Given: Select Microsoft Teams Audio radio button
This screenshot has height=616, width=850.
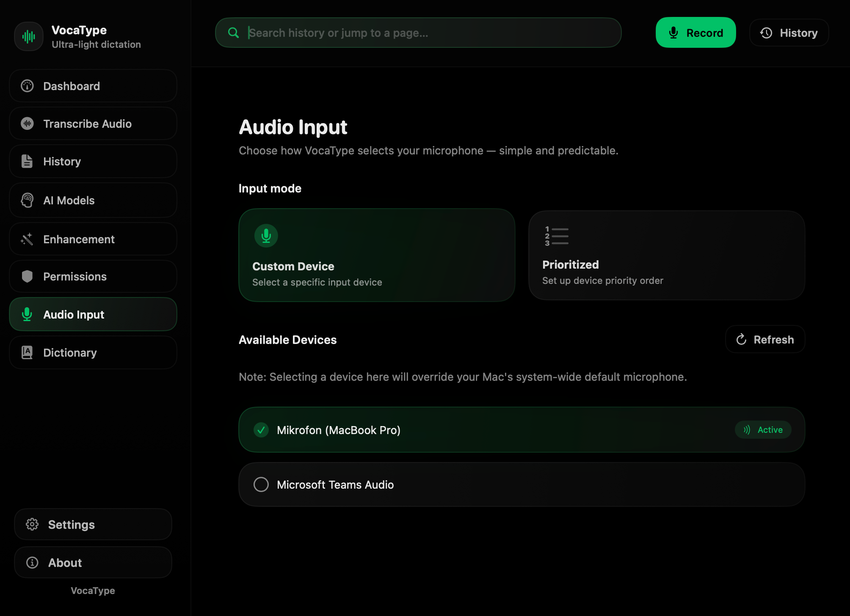Looking at the screenshot, I should click(261, 484).
